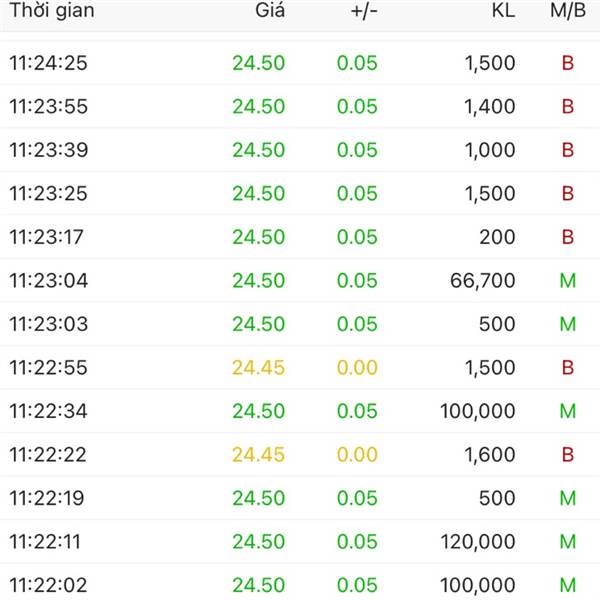Select the 11:22:19 trade time
This screenshot has height=600, width=600.
click(x=47, y=498)
